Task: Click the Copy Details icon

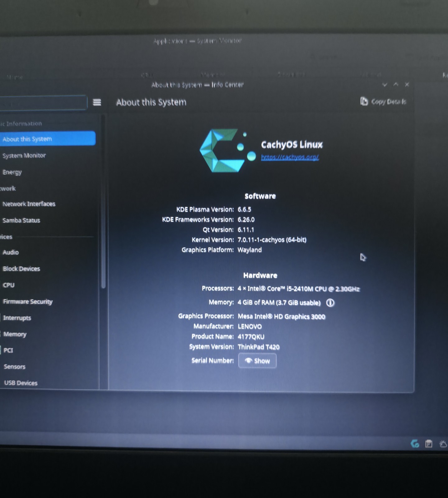Action: [x=364, y=101]
